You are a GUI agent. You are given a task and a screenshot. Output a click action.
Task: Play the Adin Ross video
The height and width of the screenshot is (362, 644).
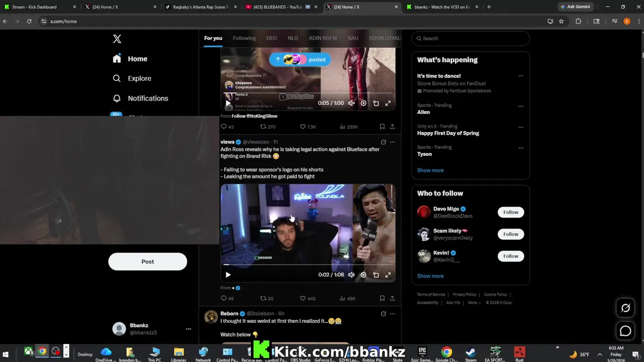[228, 275]
